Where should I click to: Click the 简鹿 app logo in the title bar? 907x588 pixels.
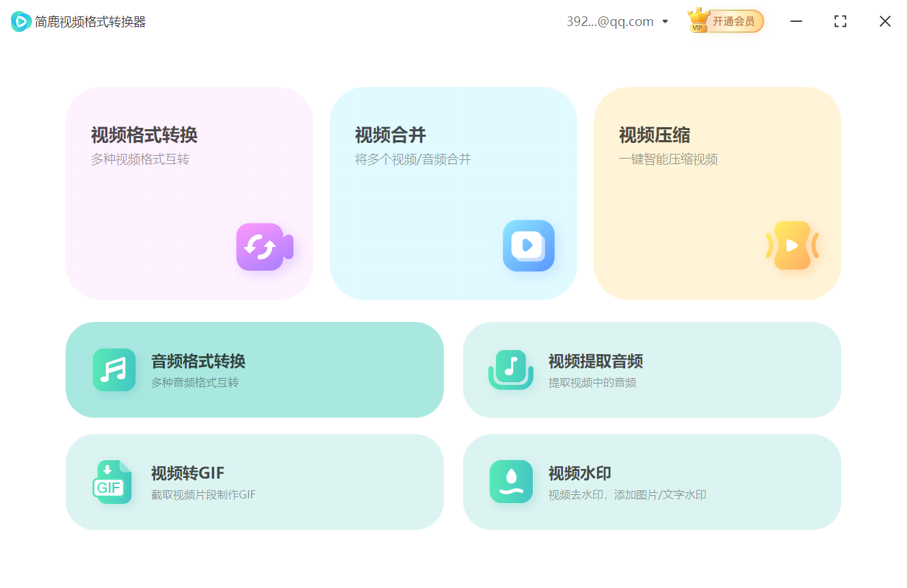pyautogui.click(x=21, y=21)
